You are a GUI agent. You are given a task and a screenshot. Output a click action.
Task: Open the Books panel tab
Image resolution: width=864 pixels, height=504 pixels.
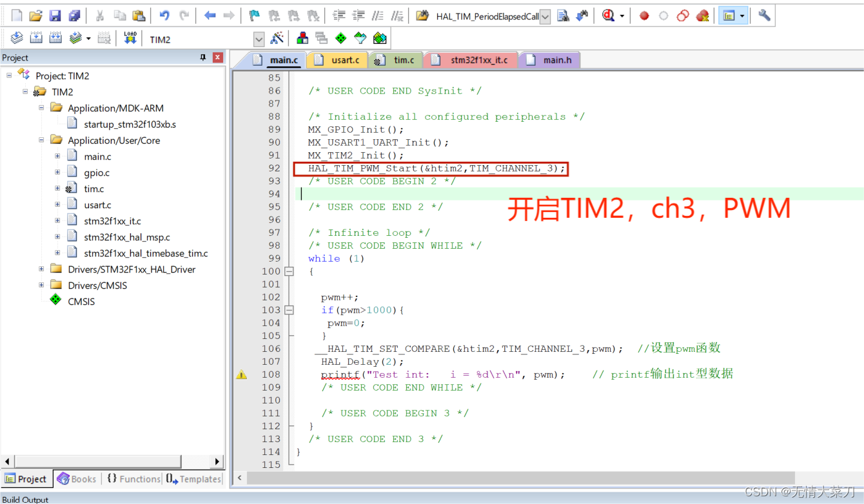tap(77, 479)
